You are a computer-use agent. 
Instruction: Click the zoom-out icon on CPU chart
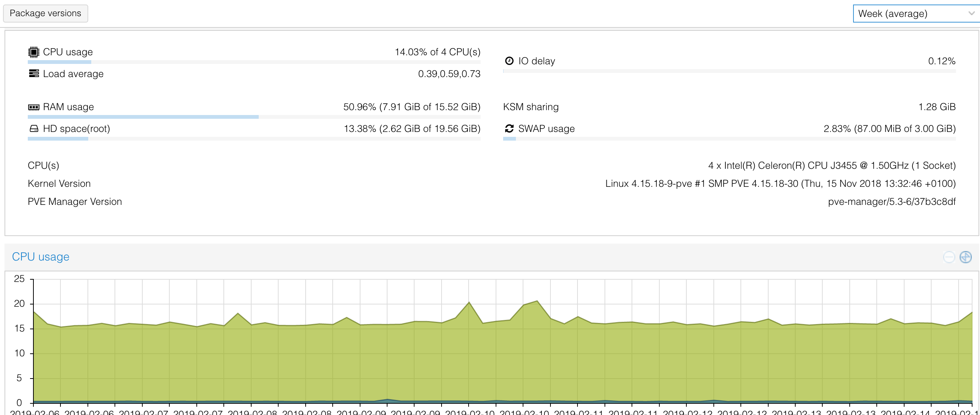tap(949, 257)
